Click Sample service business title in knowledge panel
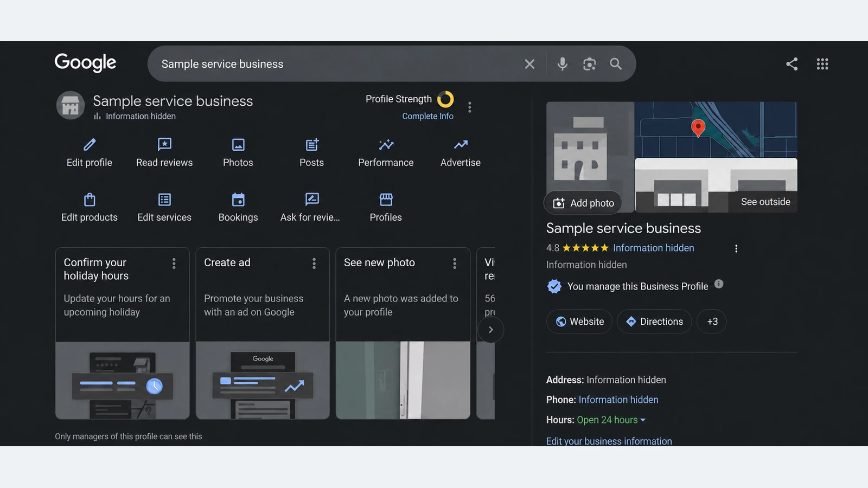Image resolution: width=868 pixels, height=488 pixels. point(623,228)
